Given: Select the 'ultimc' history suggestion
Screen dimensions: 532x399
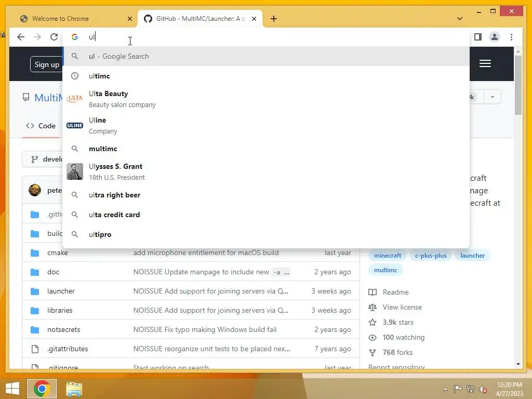Looking at the screenshot, I should 267,76.
